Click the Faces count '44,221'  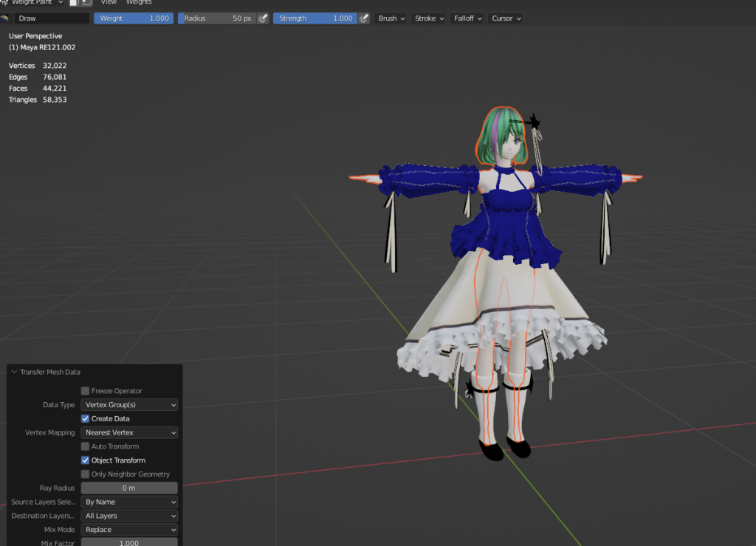[55, 89]
